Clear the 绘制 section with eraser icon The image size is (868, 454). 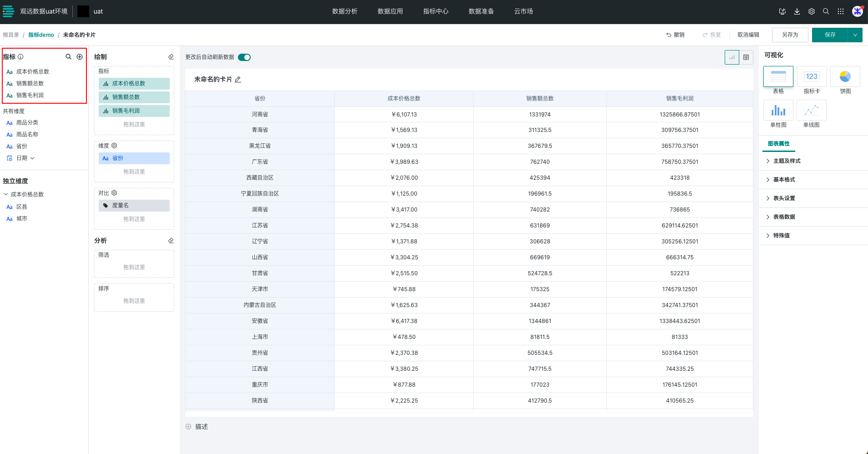pos(171,57)
